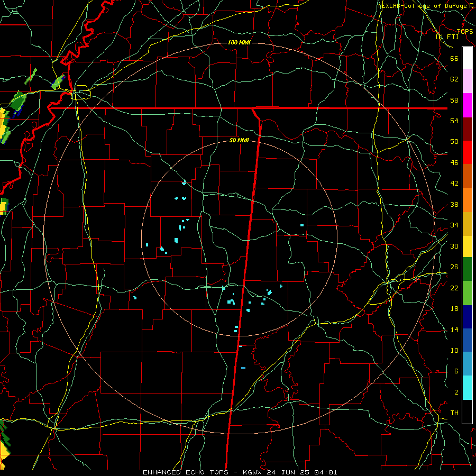Image resolution: width=476 pixels, height=476 pixels.
Task: Click the dark orange legend swatch
Action: 467,176
